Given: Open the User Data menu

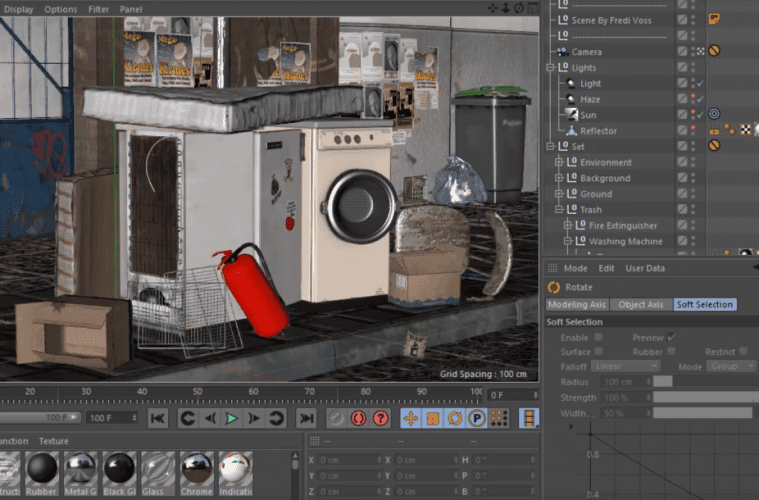Looking at the screenshot, I should [x=645, y=268].
